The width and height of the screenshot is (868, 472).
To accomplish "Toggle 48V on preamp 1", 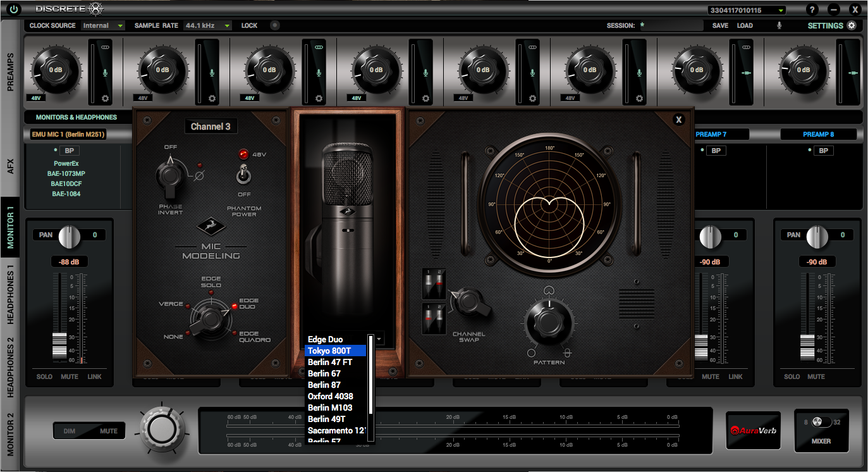I will (35, 98).
